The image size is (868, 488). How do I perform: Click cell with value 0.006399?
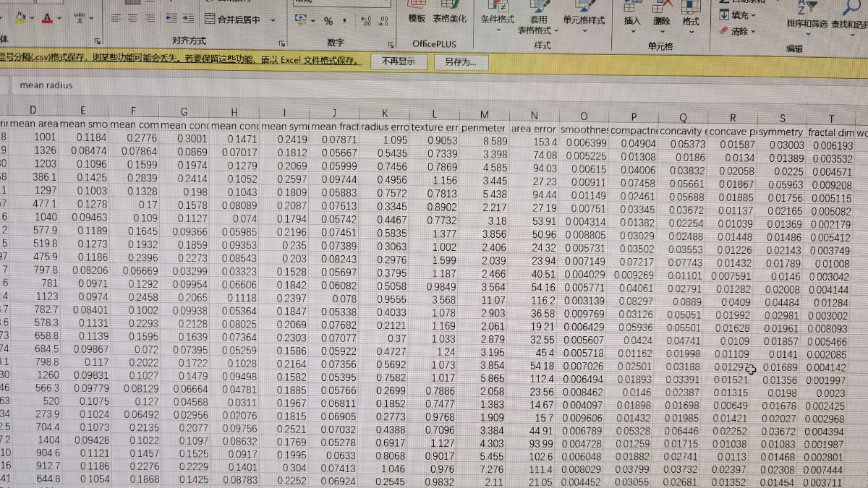(584, 143)
